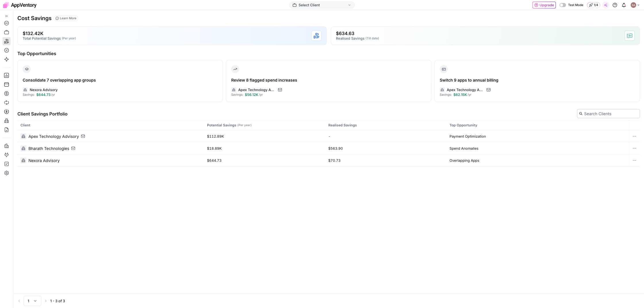Select the Cost Savings hand-coins sidebar icon

6,41
